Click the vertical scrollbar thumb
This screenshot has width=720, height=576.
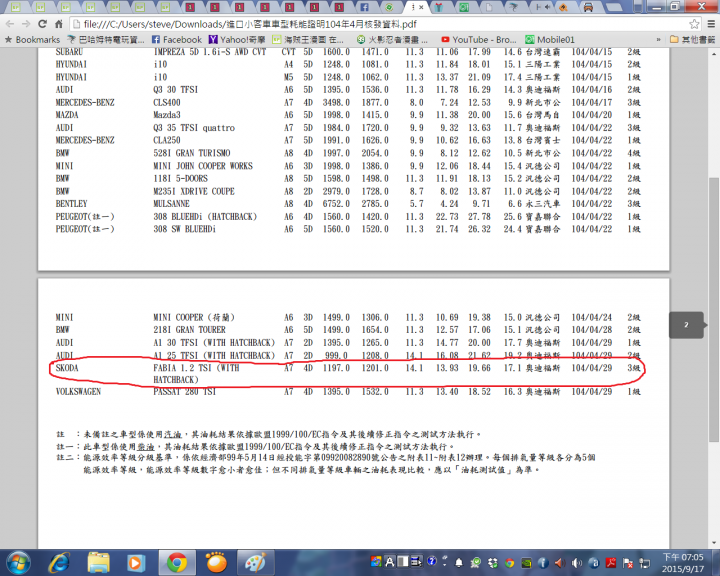coord(714,310)
